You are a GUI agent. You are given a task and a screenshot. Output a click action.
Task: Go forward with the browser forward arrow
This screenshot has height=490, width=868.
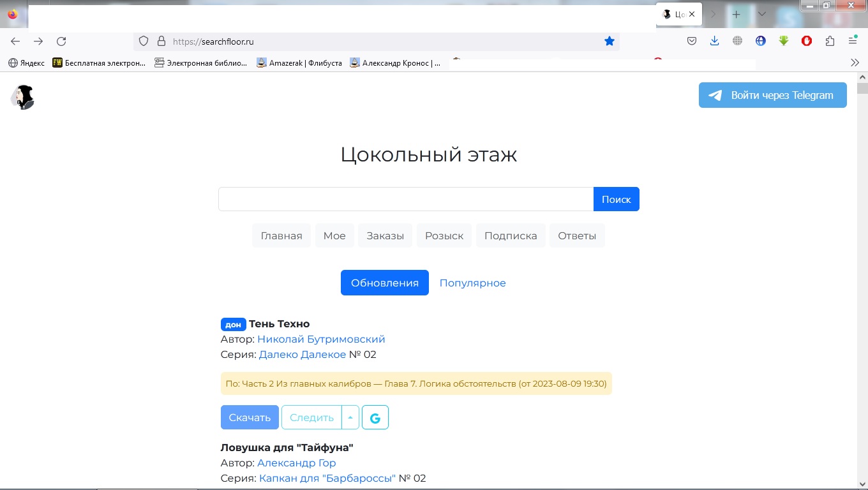(x=38, y=41)
